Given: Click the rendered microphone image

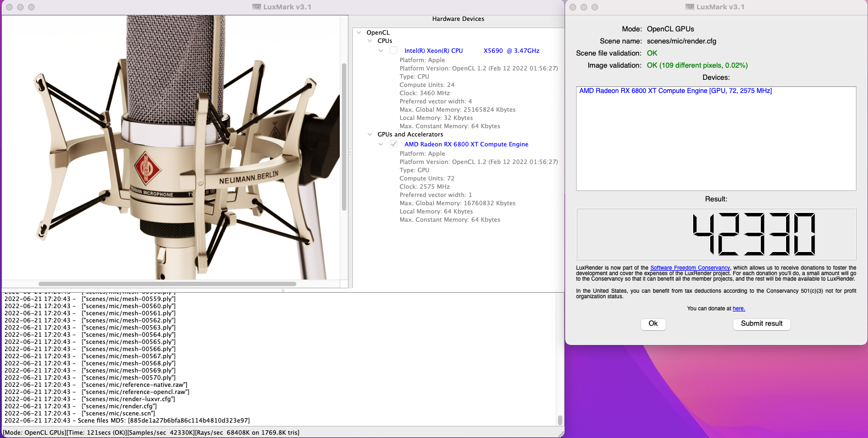Looking at the screenshot, I should [x=171, y=147].
